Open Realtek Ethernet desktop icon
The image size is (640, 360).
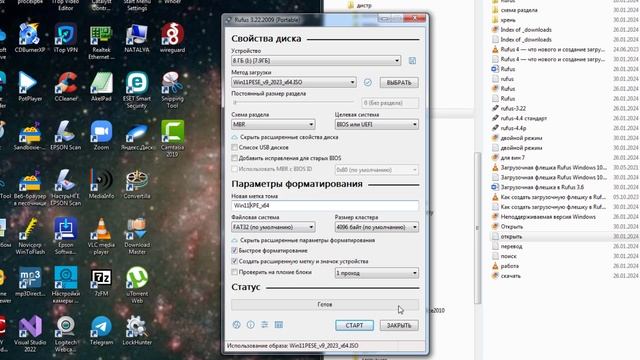[101, 42]
